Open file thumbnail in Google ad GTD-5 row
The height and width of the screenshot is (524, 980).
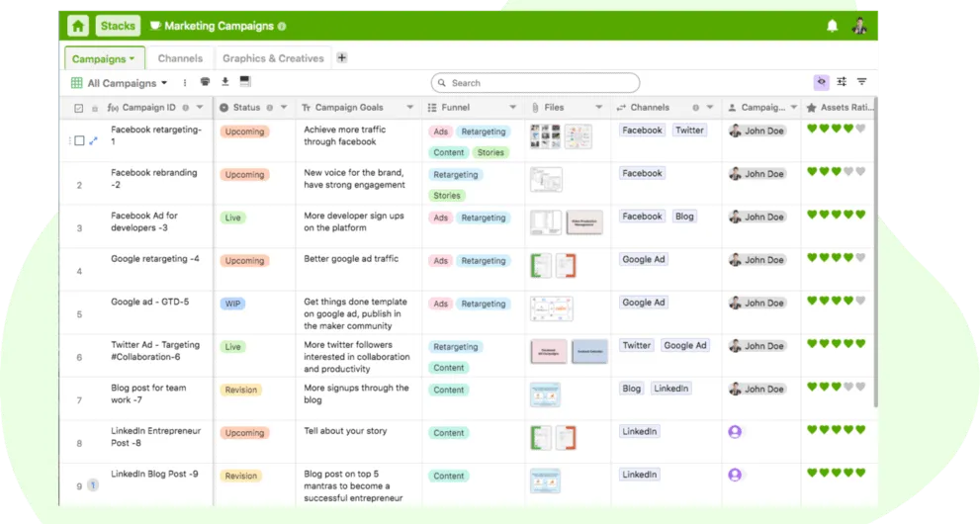(551, 308)
